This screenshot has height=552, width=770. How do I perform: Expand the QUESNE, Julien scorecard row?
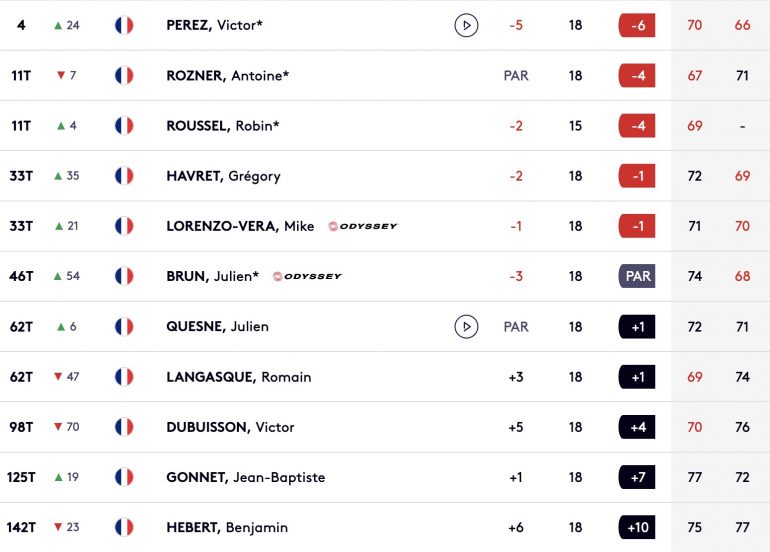tap(385, 327)
